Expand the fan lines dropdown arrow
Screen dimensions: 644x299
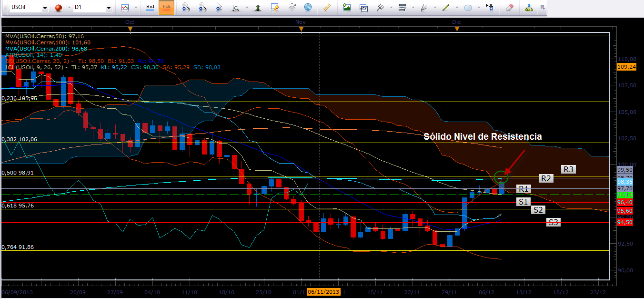pos(434,8)
